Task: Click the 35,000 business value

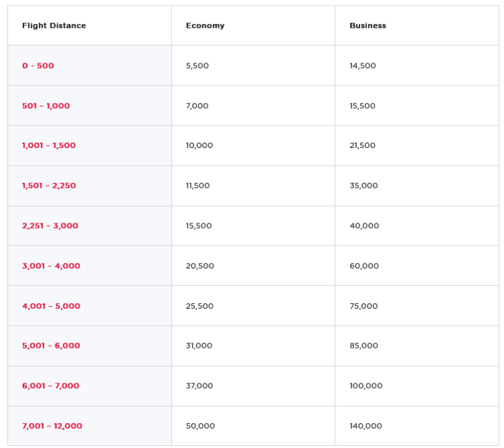Action: 364,186
